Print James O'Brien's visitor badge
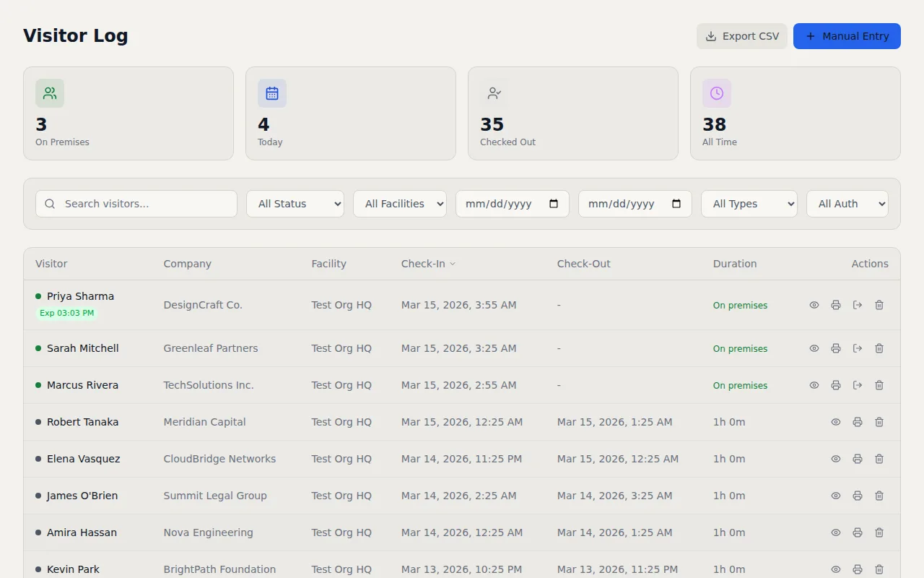Viewport: 924px width, 578px height. [858, 496]
